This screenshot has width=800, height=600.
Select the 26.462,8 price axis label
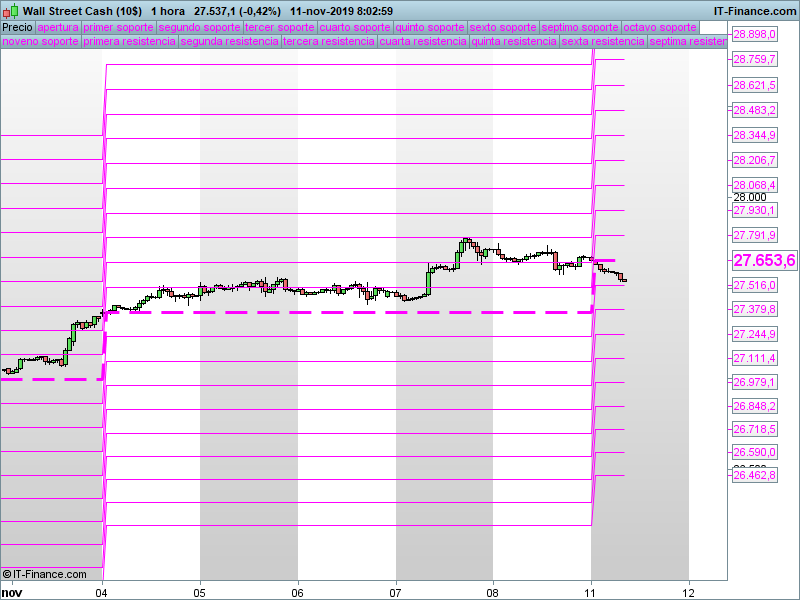pyautogui.click(x=755, y=476)
